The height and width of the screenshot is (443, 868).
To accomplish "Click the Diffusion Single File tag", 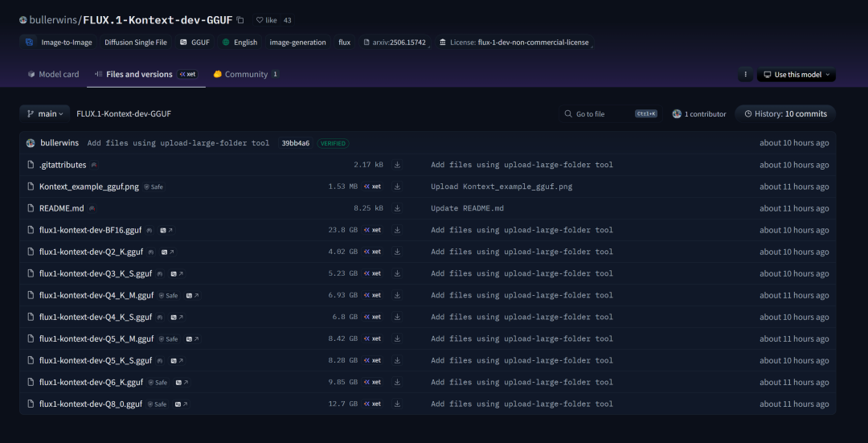I will (136, 42).
